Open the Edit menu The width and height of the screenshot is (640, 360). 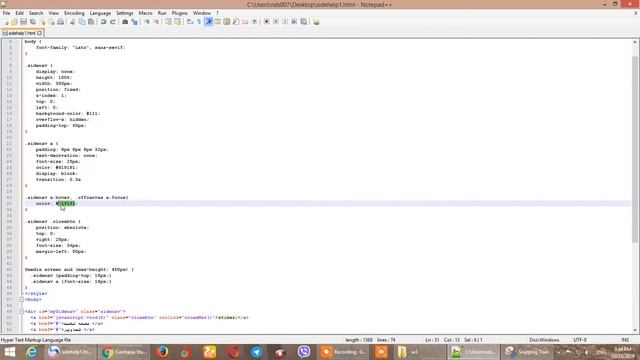tap(19, 13)
